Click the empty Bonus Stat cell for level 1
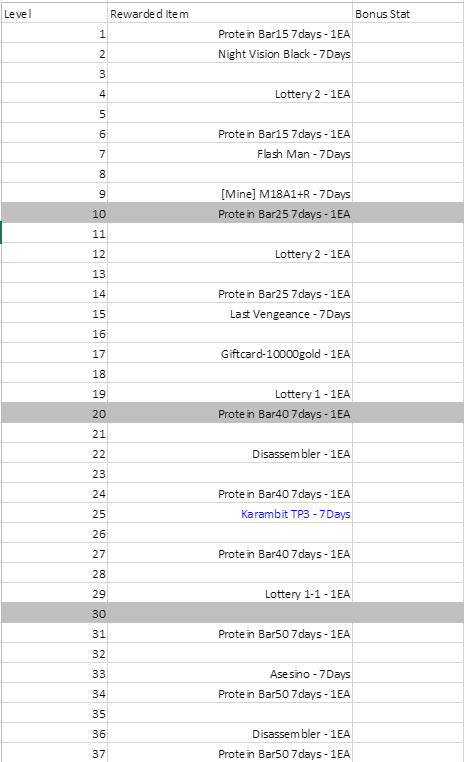 pos(408,34)
